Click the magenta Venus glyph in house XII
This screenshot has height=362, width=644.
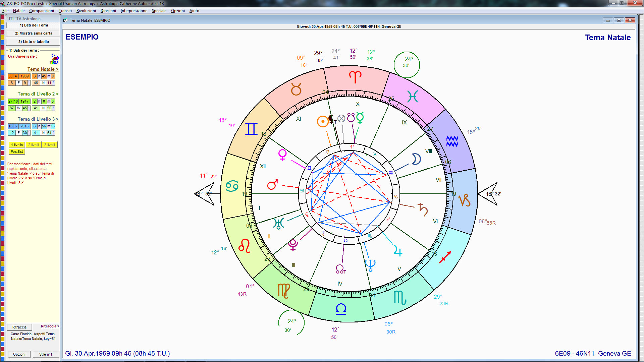coord(282,155)
